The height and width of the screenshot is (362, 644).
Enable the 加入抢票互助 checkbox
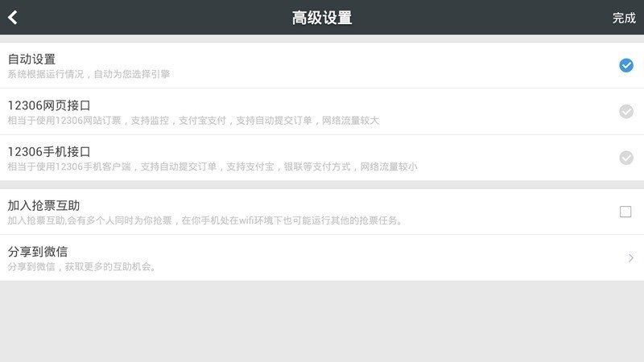[625, 212]
